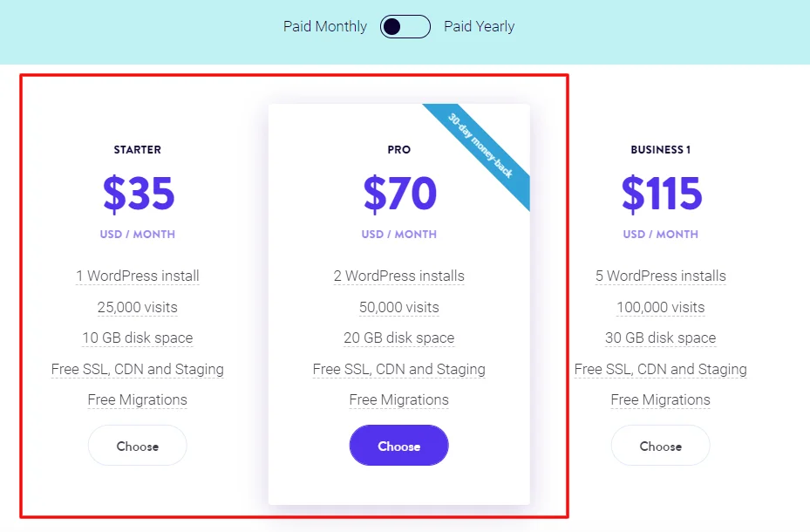Click "Free Migrations" under the Starter plan
Viewport: 810px width, 532px height.
coord(138,400)
